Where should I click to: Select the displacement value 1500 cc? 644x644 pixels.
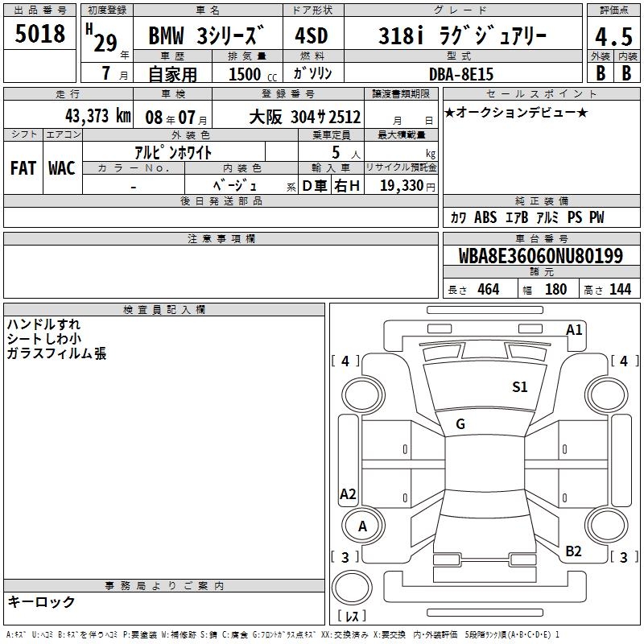(x=252, y=74)
